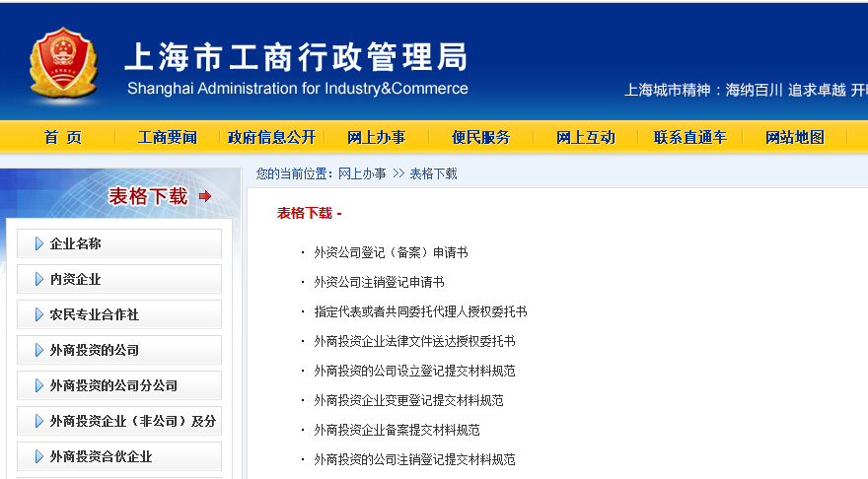Click the 网上办事 breadcrumb link
This screenshot has width=868, height=479.
click(x=362, y=174)
